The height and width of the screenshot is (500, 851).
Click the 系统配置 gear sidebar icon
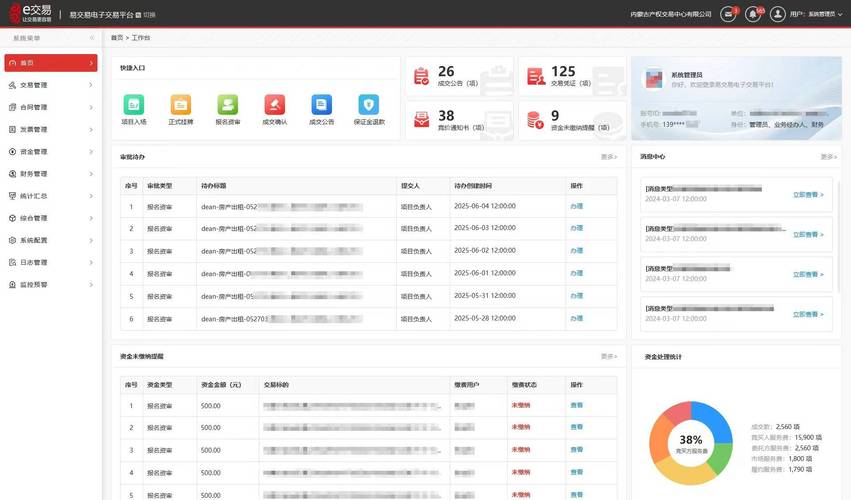[12, 240]
